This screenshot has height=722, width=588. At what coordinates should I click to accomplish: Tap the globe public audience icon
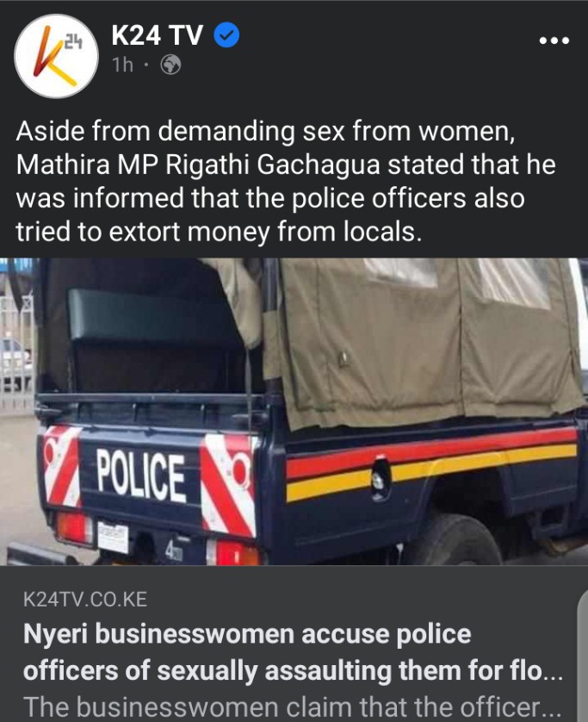[170, 65]
